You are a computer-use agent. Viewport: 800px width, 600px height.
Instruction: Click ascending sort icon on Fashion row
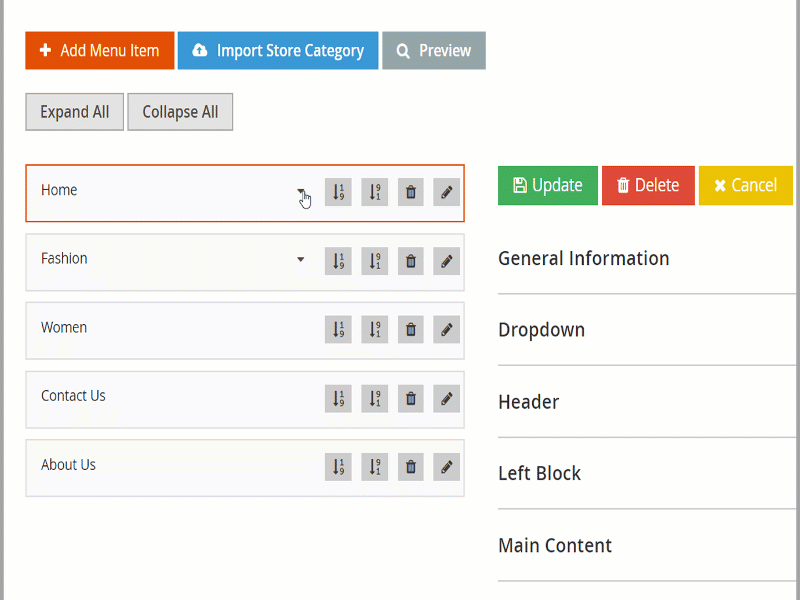[x=338, y=261]
